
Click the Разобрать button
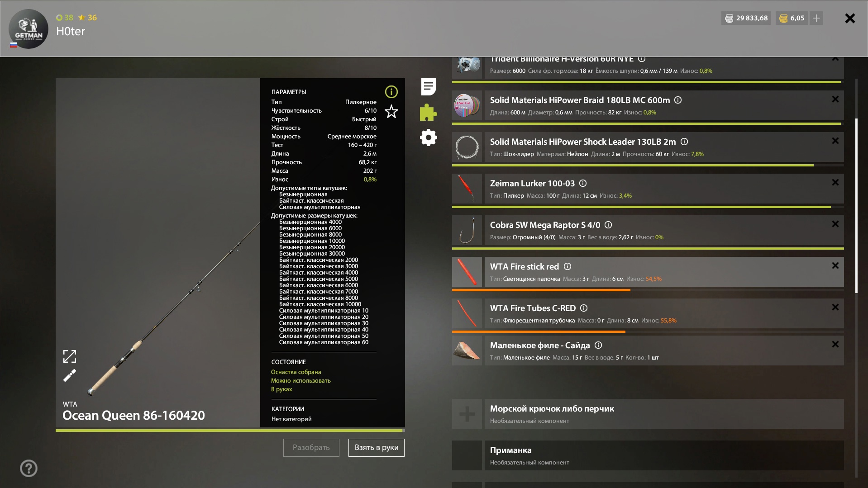[x=311, y=448]
